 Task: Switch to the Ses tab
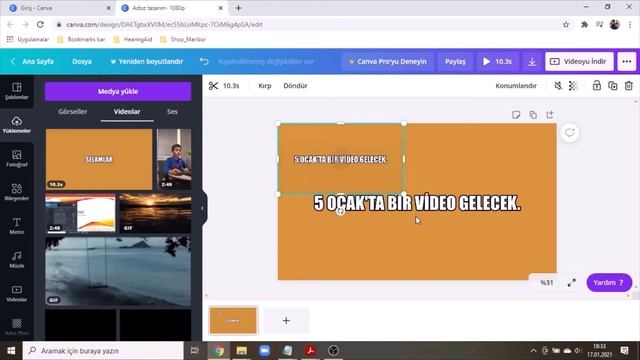point(172,111)
